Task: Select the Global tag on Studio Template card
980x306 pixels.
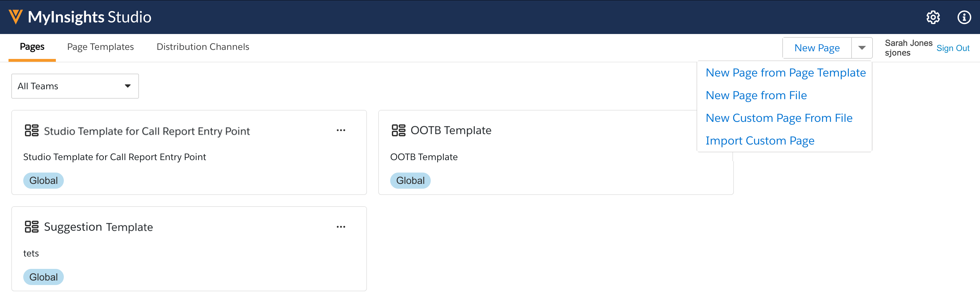Action: [43, 180]
